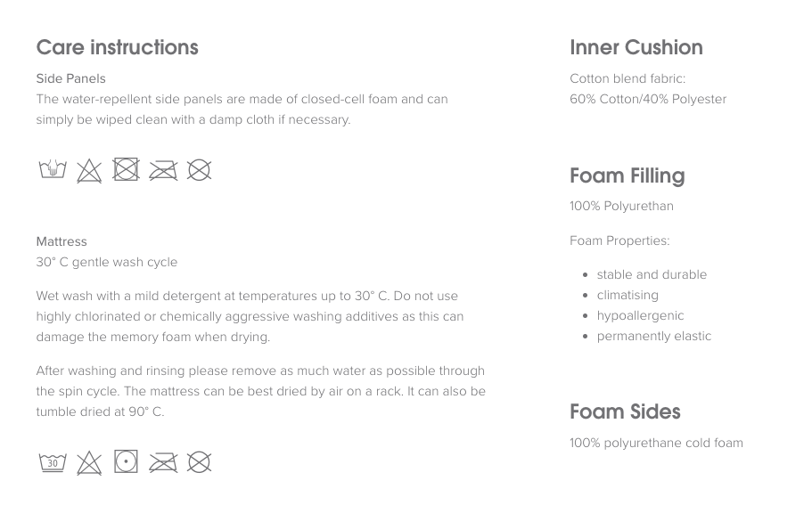Click the do-not-iron icon in Mattress symbols
812x505 pixels.
(163, 462)
